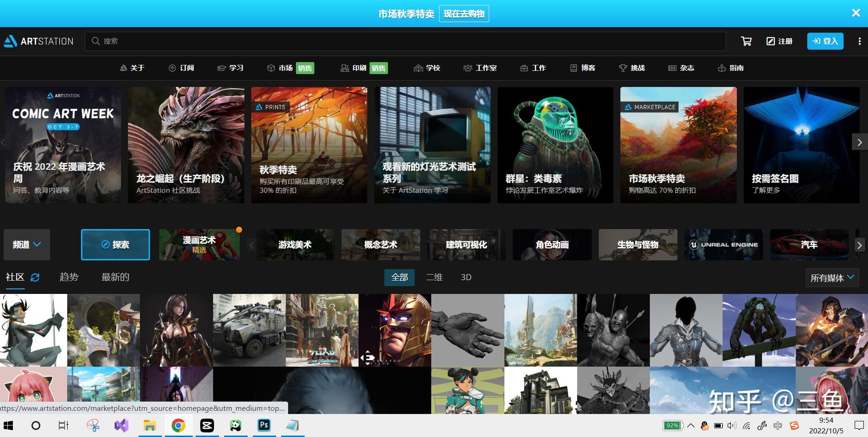Switch to the 趋势 tab
This screenshot has height=437, width=868.
pyautogui.click(x=69, y=277)
